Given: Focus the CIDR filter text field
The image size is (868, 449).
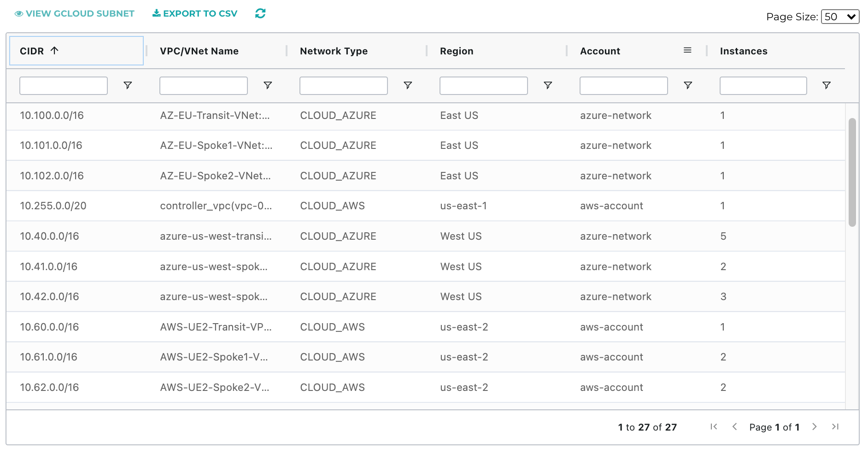Looking at the screenshot, I should click(x=64, y=86).
